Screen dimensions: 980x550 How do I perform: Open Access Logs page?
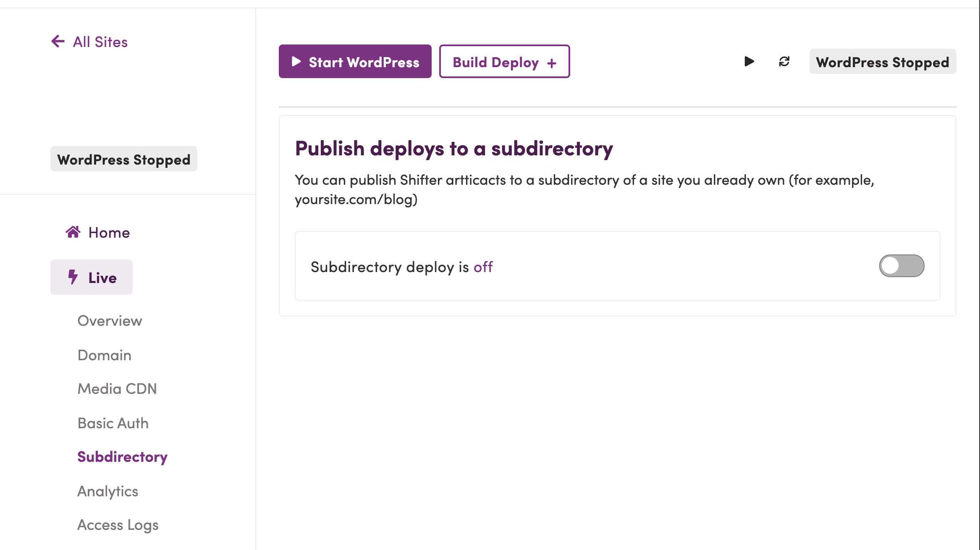click(x=118, y=525)
